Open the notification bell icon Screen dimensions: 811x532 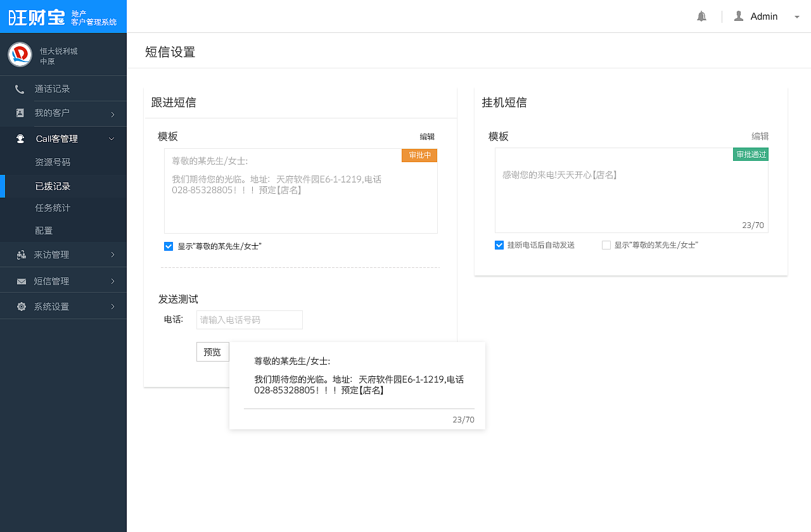coord(701,16)
